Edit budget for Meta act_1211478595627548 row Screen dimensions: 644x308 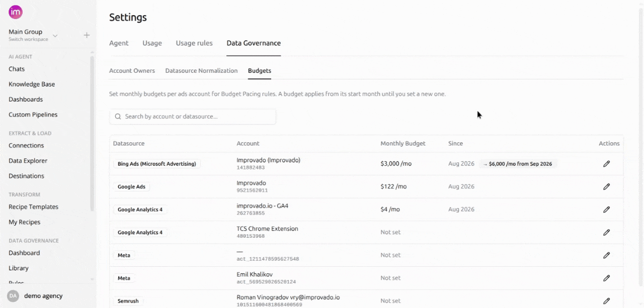tap(606, 255)
